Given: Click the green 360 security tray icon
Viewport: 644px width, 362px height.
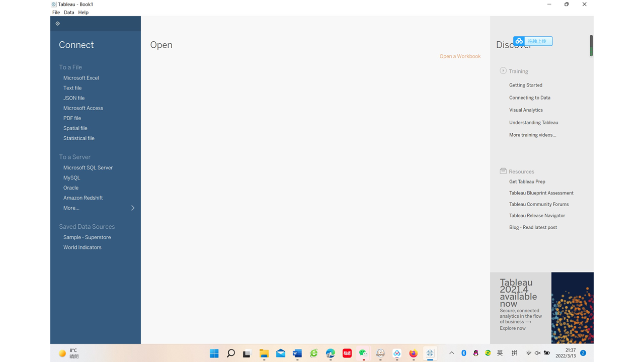Looking at the screenshot, I should (488, 353).
